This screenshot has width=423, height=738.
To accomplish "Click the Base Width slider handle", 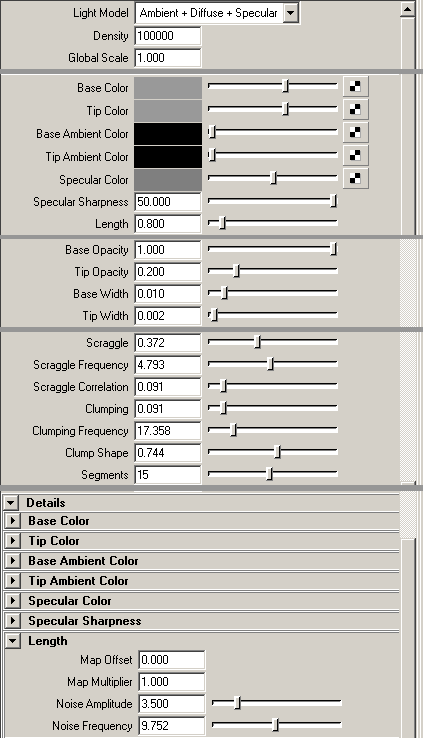I will pos(224,293).
